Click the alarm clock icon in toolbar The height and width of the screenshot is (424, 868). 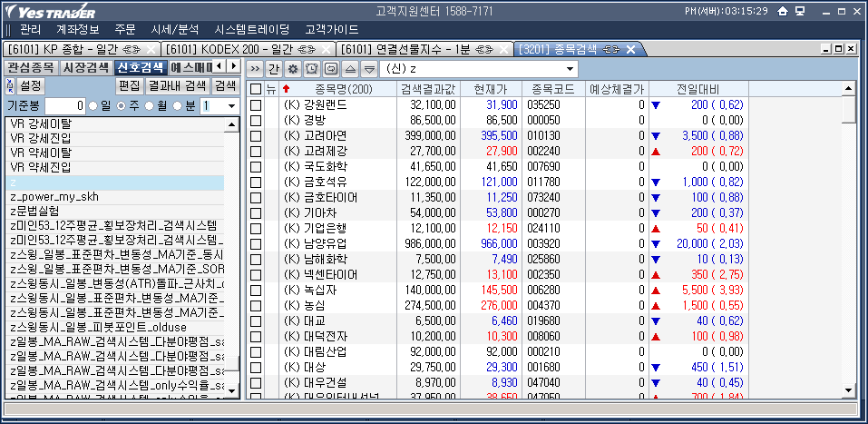pyautogui.click(x=312, y=69)
